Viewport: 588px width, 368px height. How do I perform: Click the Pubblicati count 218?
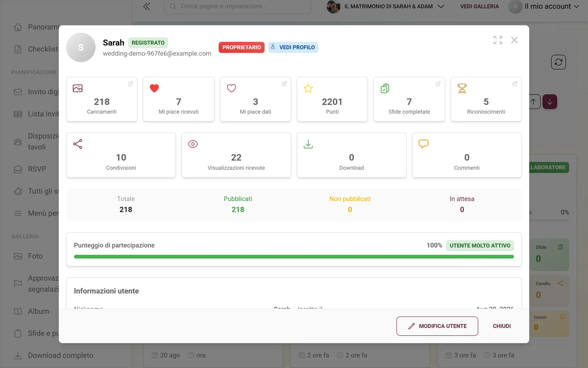(238, 209)
